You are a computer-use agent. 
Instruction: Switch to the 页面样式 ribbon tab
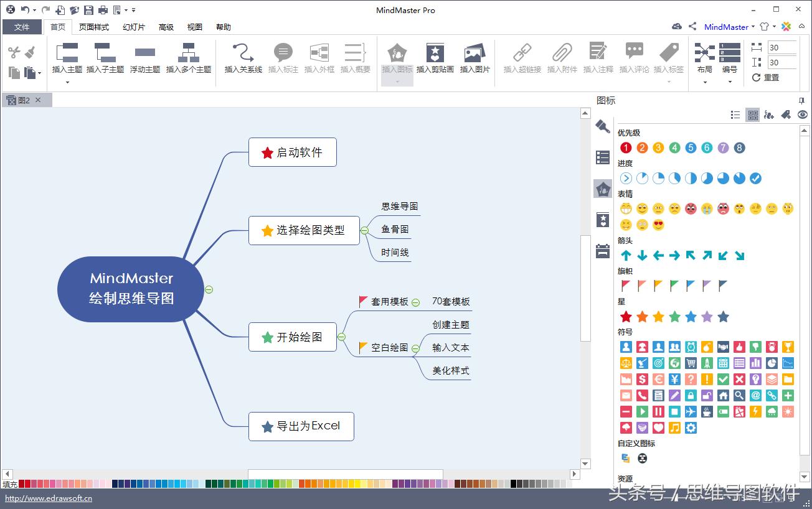93,27
